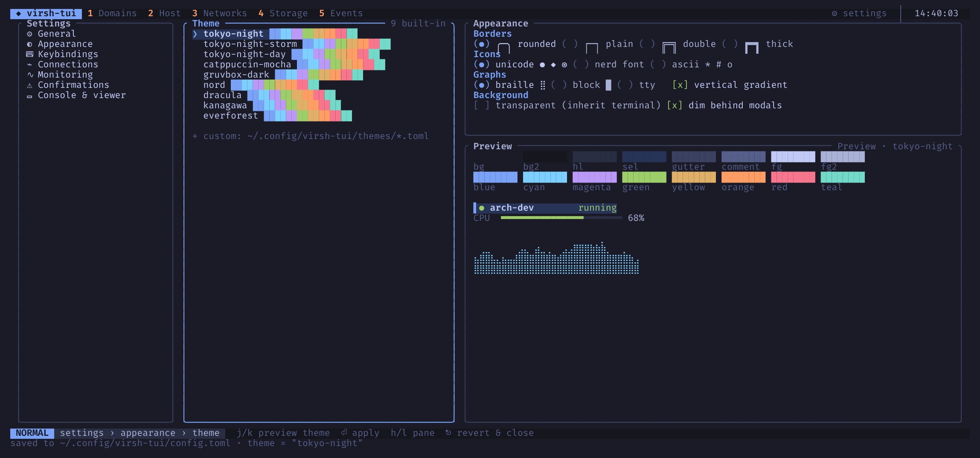Click the arch-dev running preview row
Screen dimensions: 980x458
(545, 208)
